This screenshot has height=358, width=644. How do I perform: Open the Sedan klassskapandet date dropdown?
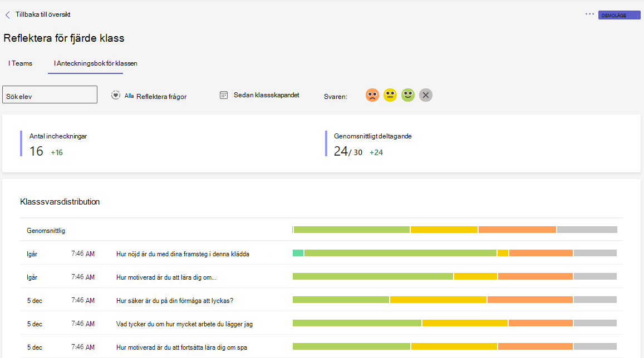[x=266, y=95]
